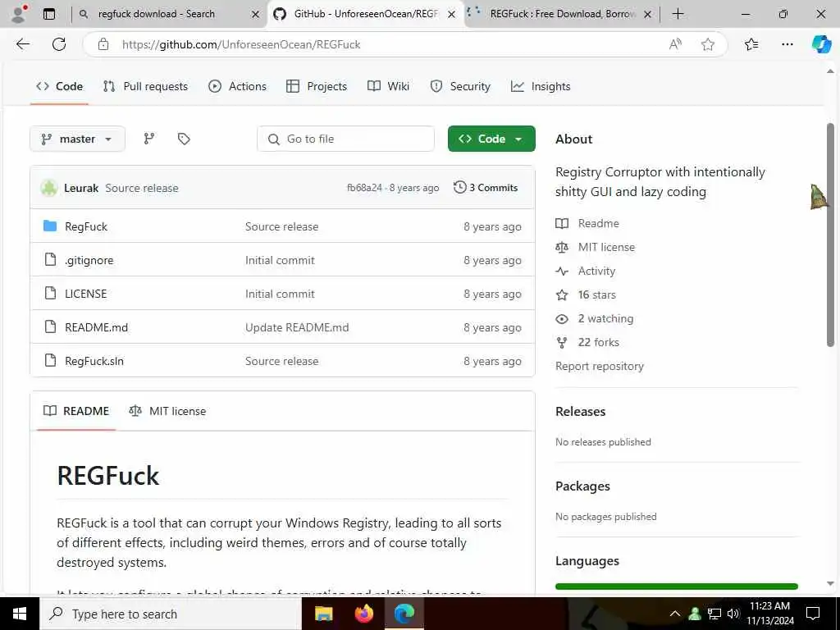Enable Read Aloud in address bar
Image resolution: width=840 pixels, height=630 pixels.
click(675, 44)
